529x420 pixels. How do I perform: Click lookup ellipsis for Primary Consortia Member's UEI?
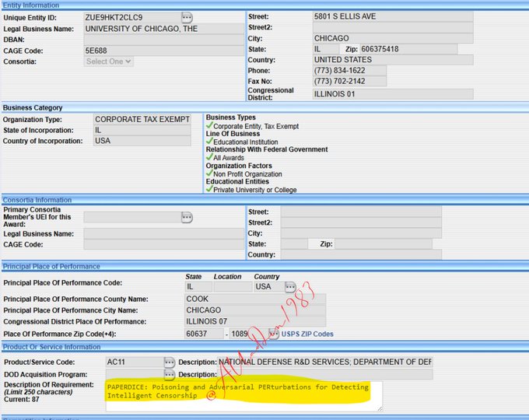pos(187,218)
